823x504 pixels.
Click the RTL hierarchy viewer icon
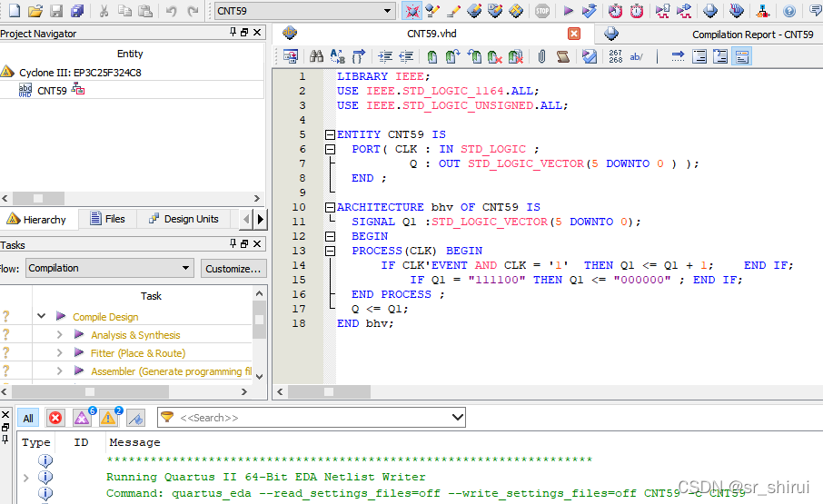point(763,11)
